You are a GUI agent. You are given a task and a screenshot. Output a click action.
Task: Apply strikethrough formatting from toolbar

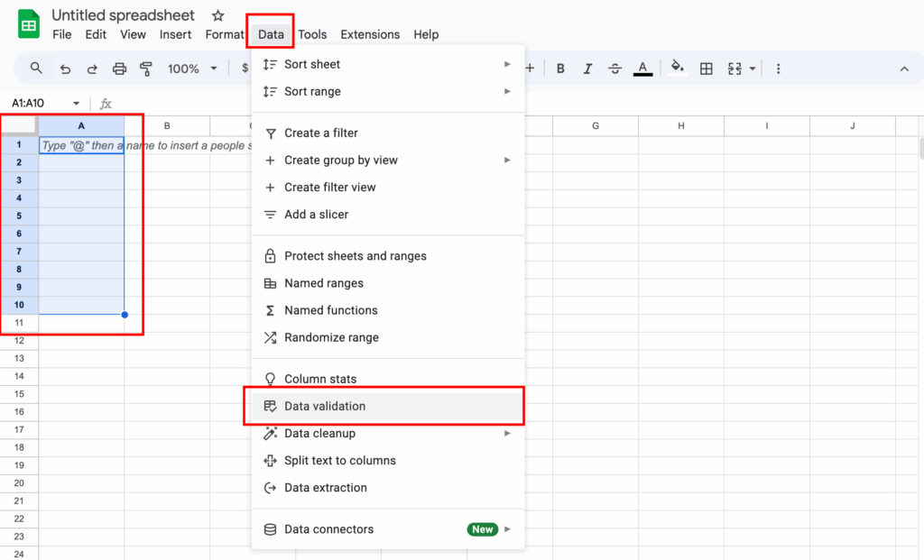[x=615, y=69]
